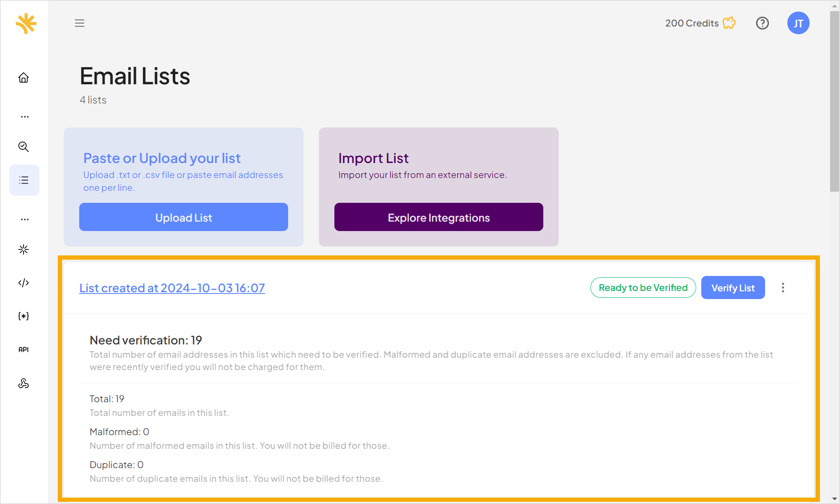The height and width of the screenshot is (504, 840).
Task: Click Verify List button on email list
Action: (x=733, y=287)
